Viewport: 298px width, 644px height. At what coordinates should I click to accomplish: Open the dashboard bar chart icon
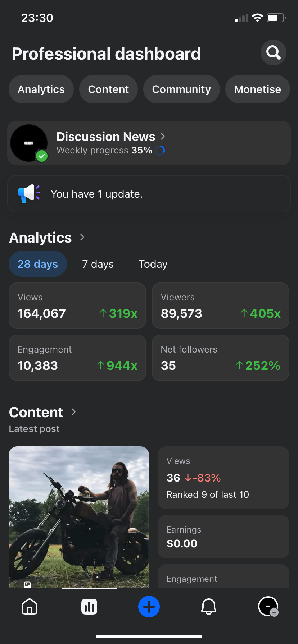click(x=89, y=607)
